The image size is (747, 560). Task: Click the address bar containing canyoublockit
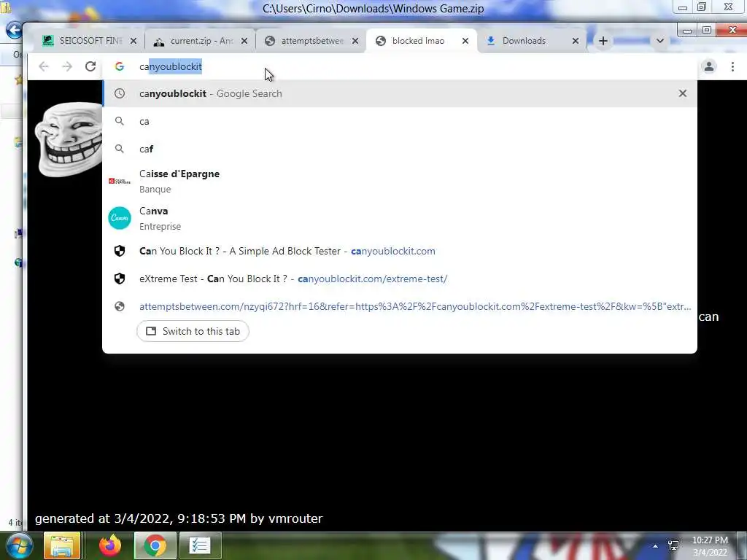[x=400, y=66]
